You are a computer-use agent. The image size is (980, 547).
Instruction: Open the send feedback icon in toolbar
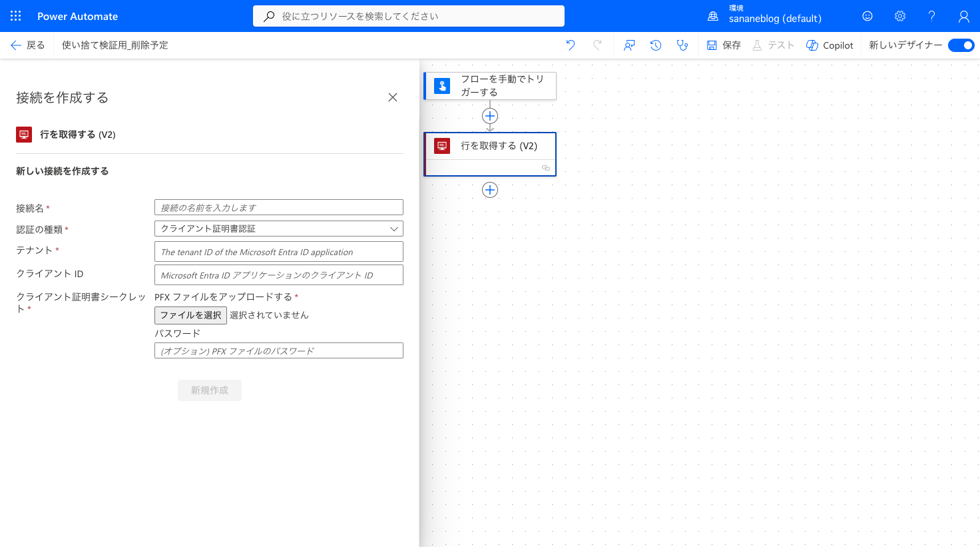[629, 45]
